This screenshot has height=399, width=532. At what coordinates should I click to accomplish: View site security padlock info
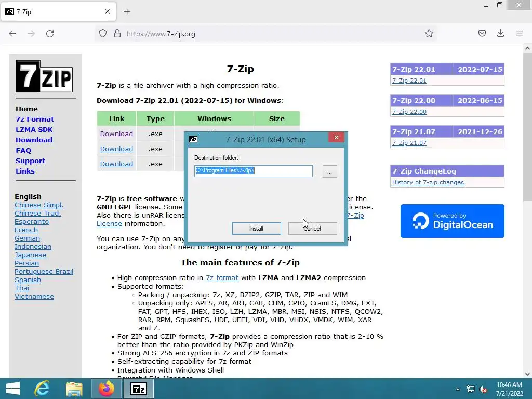[117, 34]
